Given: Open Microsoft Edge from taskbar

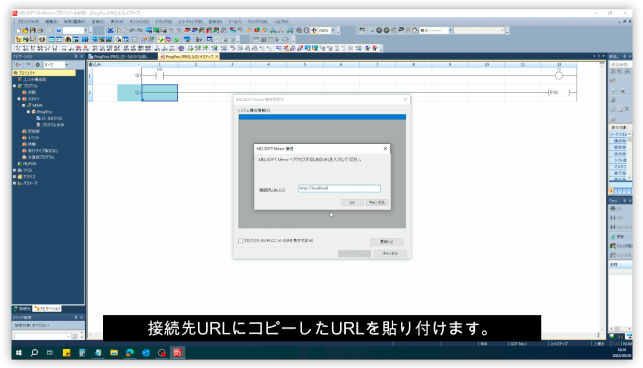Looking at the screenshot, I should 130,352.
